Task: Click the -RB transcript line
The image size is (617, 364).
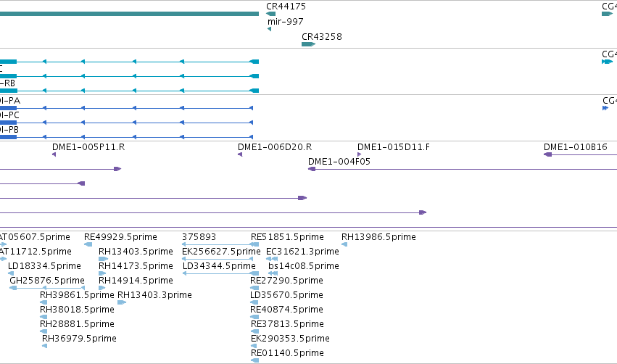Action: (130, 91)
